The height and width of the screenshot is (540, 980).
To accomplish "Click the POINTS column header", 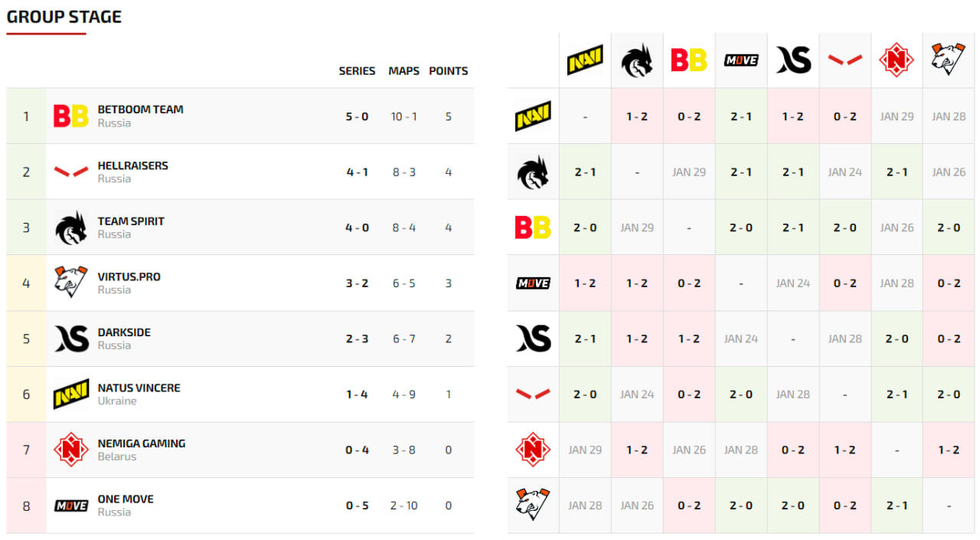I will [448, 71].
